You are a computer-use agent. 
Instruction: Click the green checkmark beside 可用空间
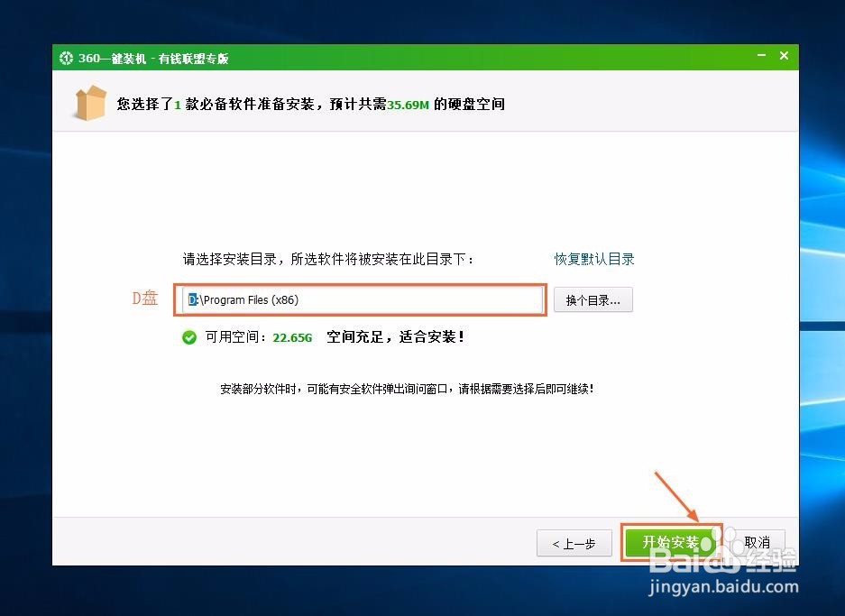(x=188, y=337)
